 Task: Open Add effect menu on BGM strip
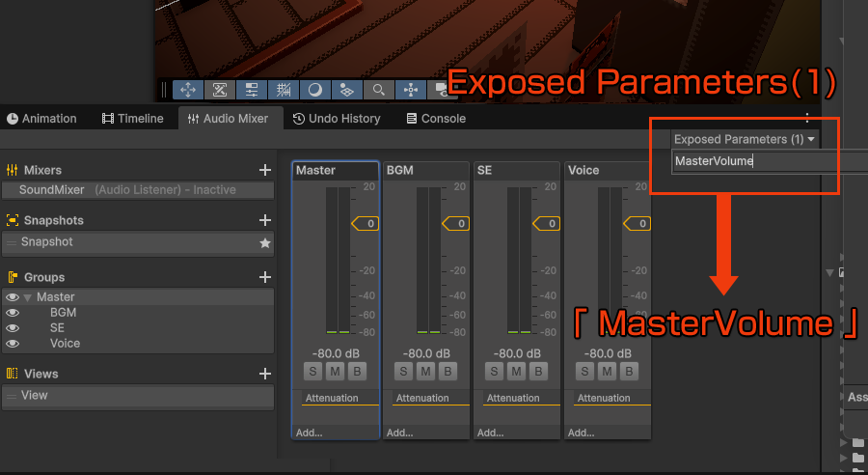(400, 433)
